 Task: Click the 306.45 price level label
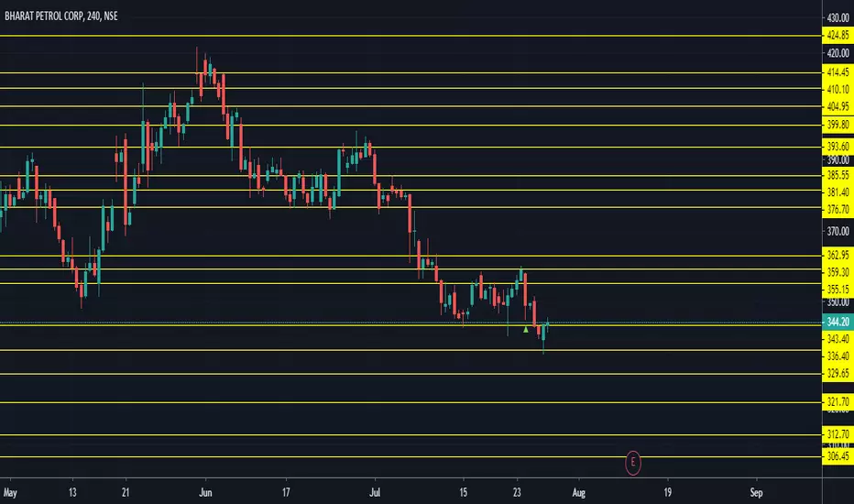(x=838, y=456)
